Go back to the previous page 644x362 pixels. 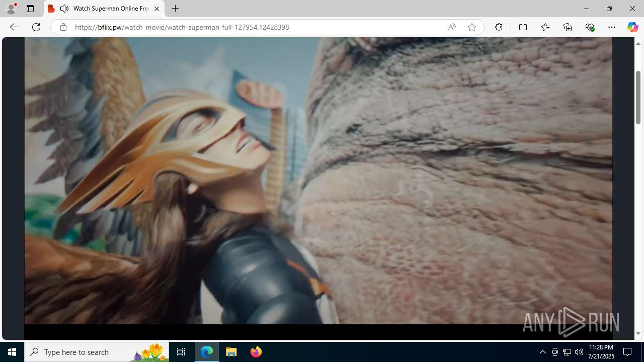(x=14, y=27)
